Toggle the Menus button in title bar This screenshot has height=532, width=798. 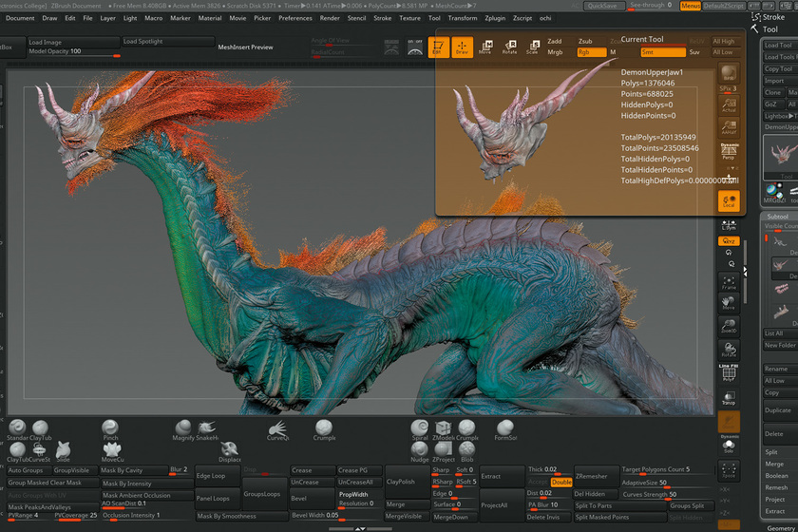pos(691,6)
